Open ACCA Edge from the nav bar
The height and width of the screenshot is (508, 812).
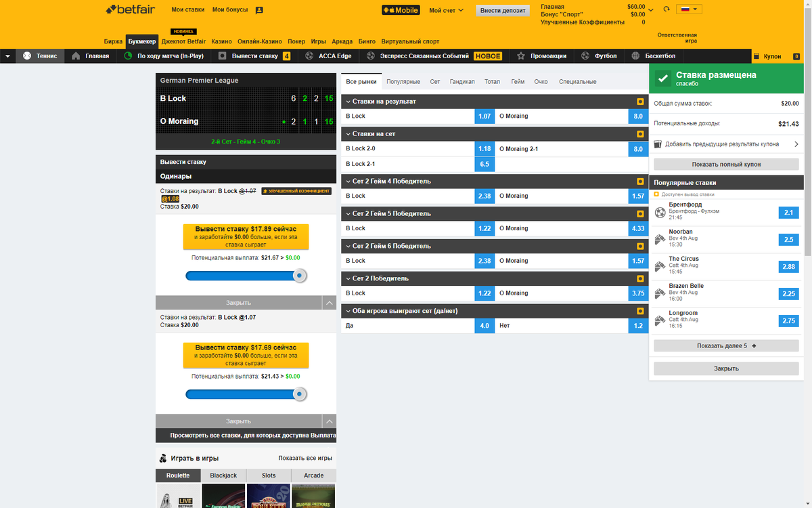pyautogui.click(x=328, y=56)
